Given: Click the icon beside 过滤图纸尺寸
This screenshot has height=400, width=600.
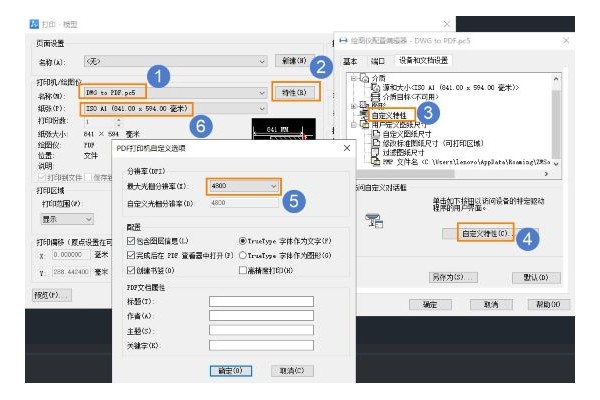Looking at the screenshot, I should (376, 152).
